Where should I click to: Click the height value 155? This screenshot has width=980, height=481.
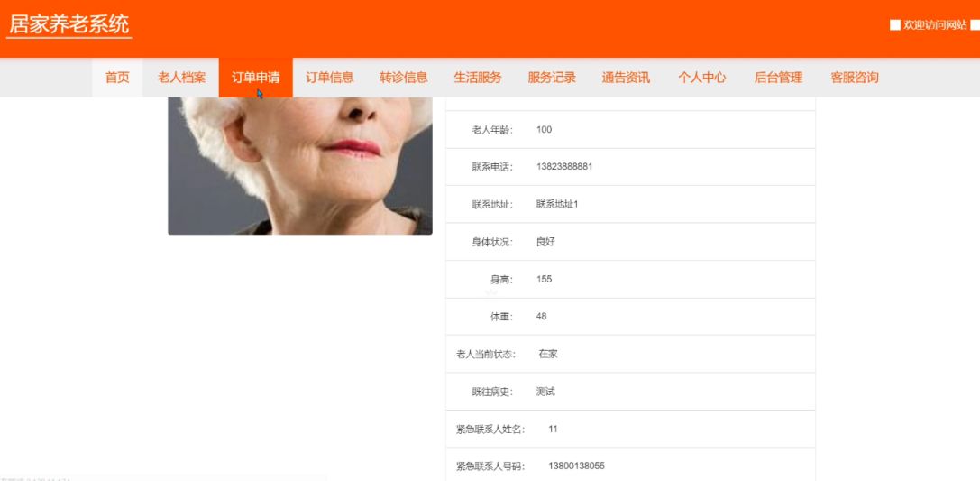pos(544,279)
